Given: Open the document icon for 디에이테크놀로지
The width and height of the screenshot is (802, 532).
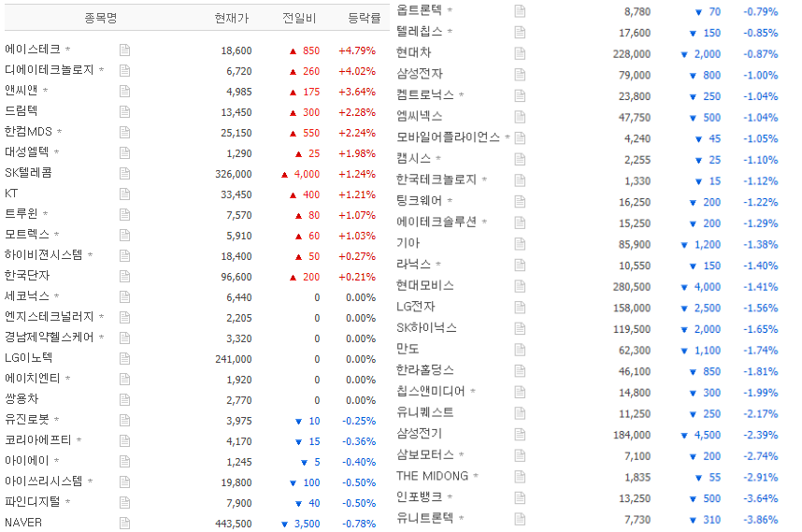Looking at the screenshot, I should [x=125, y=71].
